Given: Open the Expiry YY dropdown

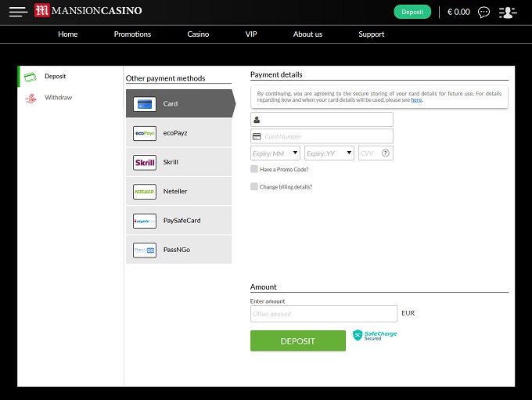Looking at the screenshot, I should pos(329,153).
